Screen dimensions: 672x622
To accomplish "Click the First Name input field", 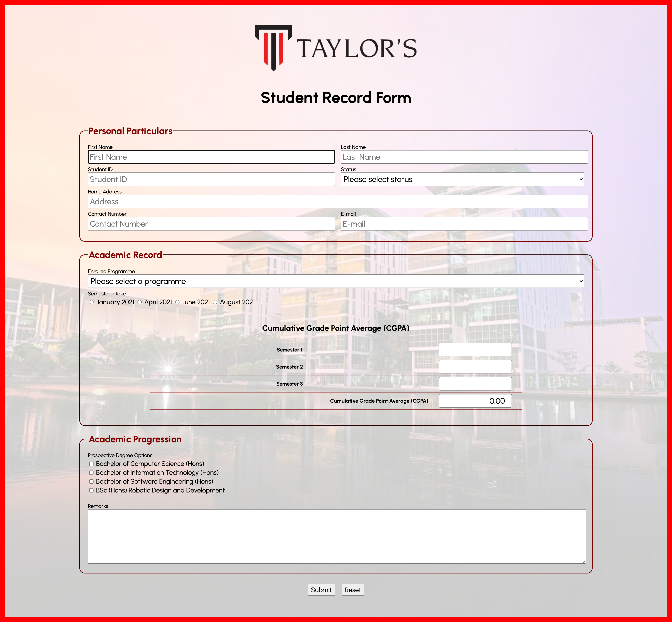I will click(x=211, y=157).
